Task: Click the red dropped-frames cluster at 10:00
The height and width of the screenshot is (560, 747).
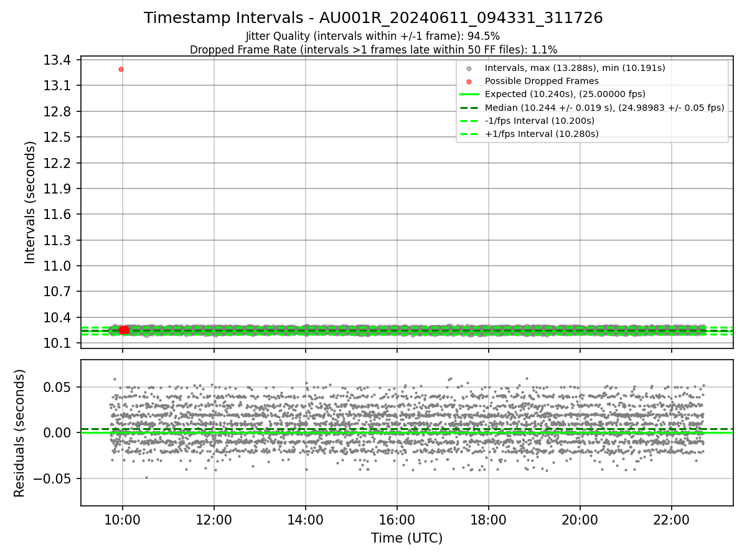Action: [124, 330]
